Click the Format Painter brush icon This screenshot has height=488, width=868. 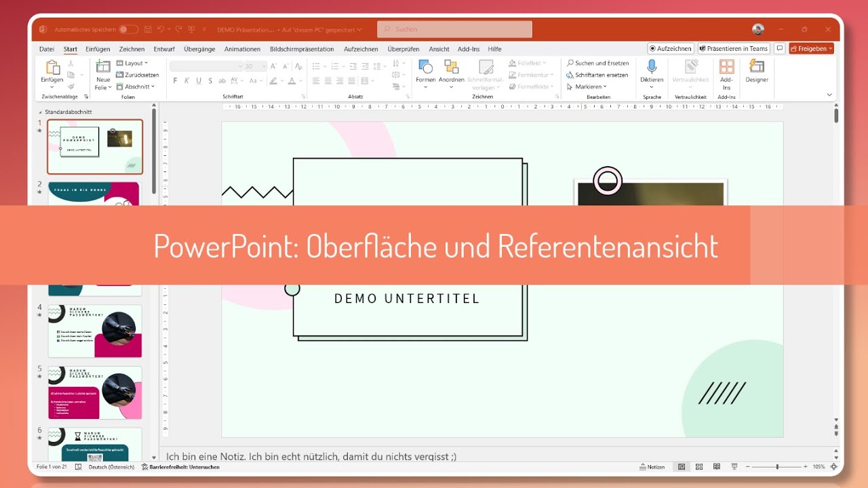point(71,86)
